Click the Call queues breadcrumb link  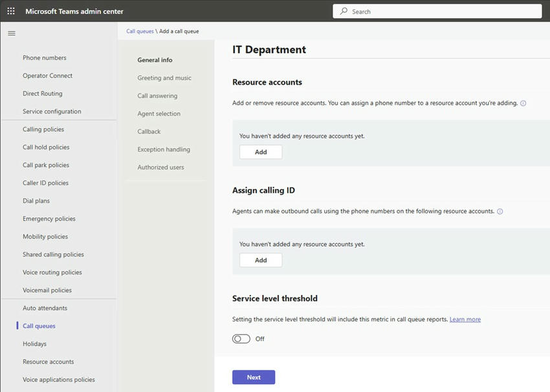[140, 31]
